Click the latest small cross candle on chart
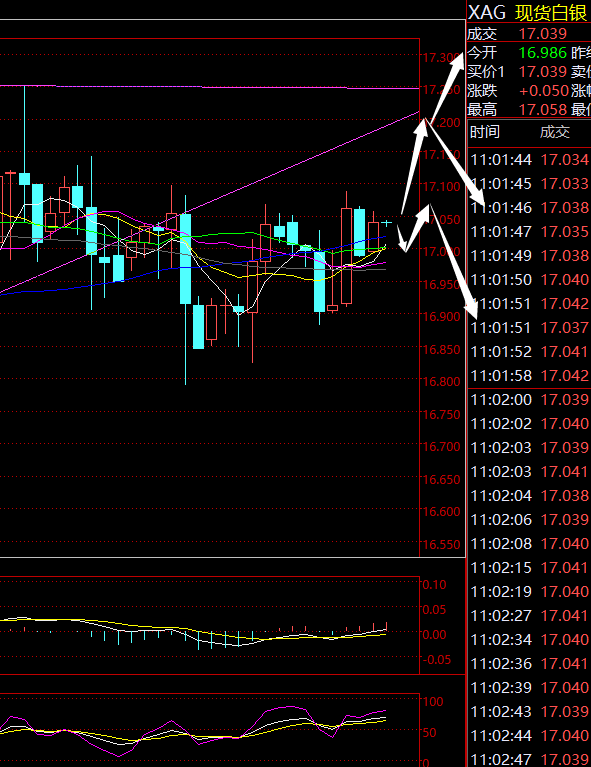The height and width of the screenshot is (767, 591). (x=387, y=223)
